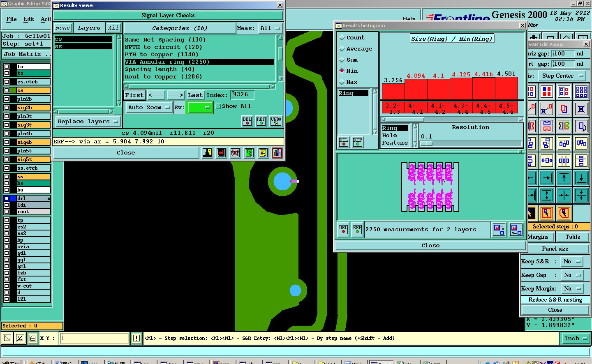The width and height of the screenshot is (592, 364).
Task: Click the UNDO icon in Results viewer
Action: [276, 121]
